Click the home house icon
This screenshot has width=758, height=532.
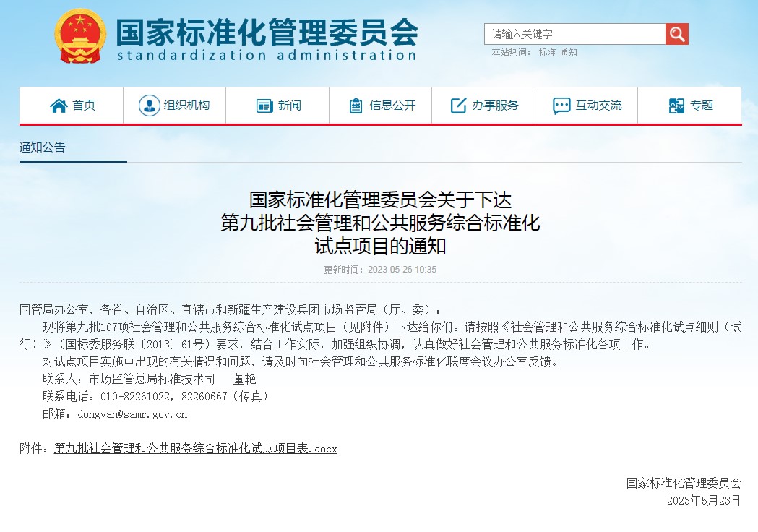coord(59,106)
